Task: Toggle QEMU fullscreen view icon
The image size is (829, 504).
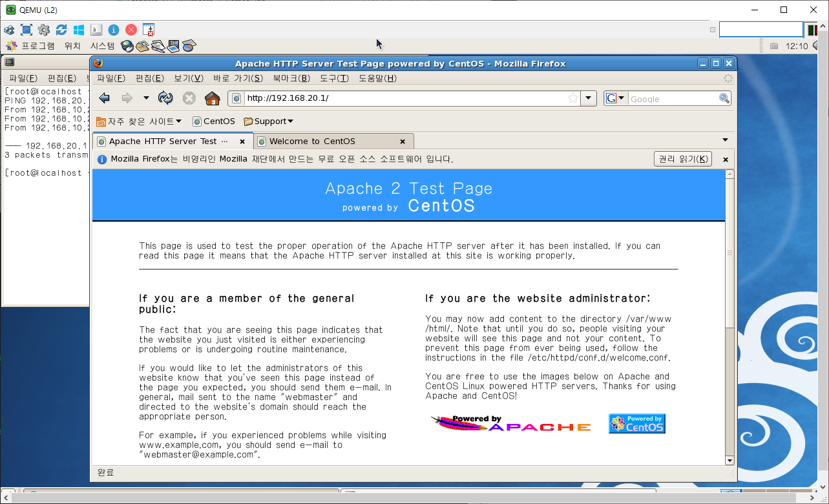Action: (x=26, y=30)
